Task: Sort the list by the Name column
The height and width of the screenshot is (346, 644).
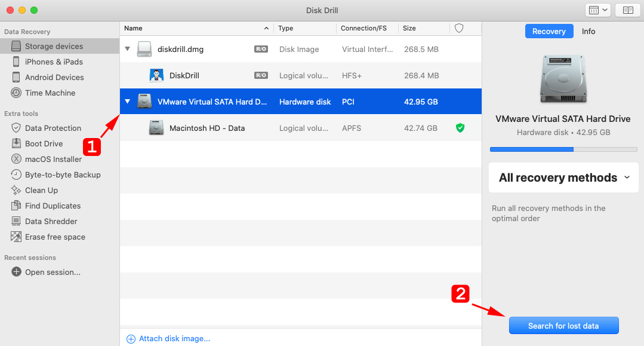Action: coord(196,28)
